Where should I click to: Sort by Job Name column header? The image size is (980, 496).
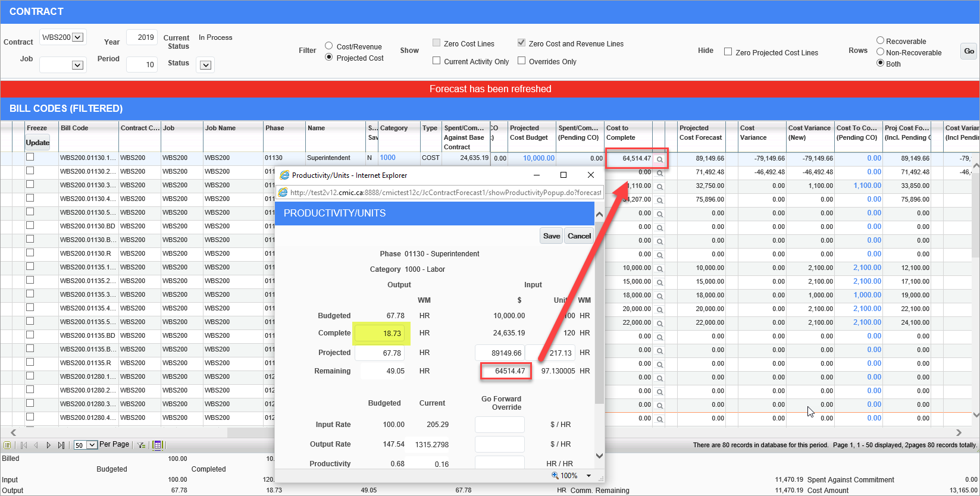(220, 128)
